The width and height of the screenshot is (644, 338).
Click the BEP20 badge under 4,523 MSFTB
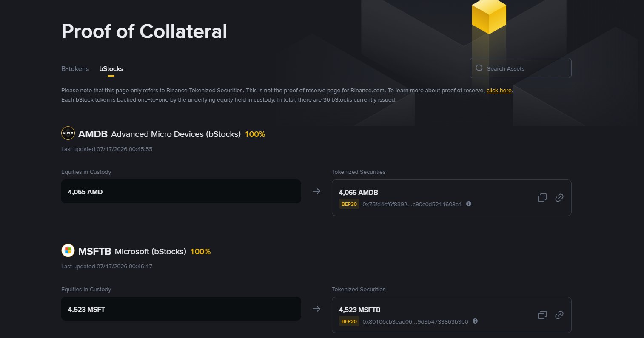point(349,321)
